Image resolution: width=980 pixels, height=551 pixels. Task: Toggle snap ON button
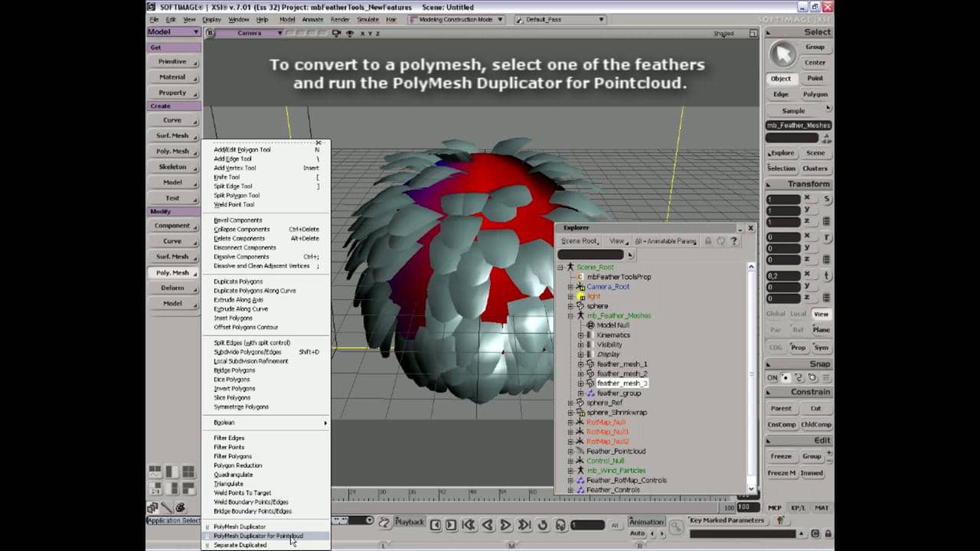(x=772, y=378)
